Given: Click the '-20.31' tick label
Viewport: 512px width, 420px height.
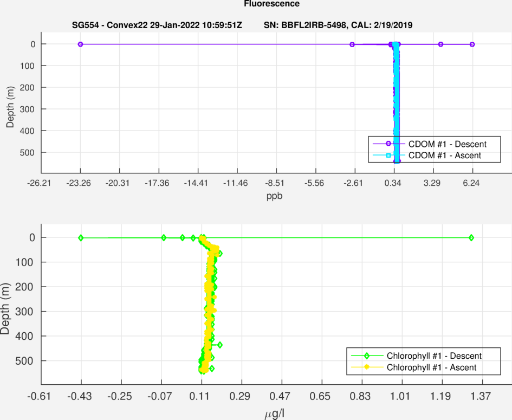Looking at the screenshot, I should pyautogui.click(x=118, y=183).
